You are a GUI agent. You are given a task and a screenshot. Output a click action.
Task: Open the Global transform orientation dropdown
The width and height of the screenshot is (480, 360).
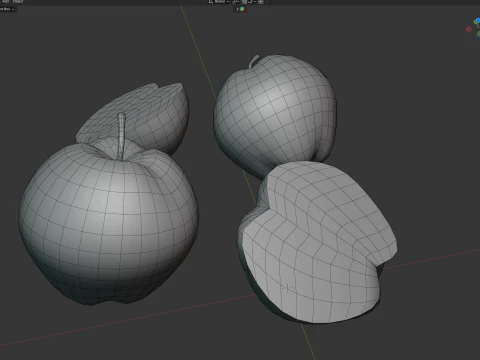point(219,2)
